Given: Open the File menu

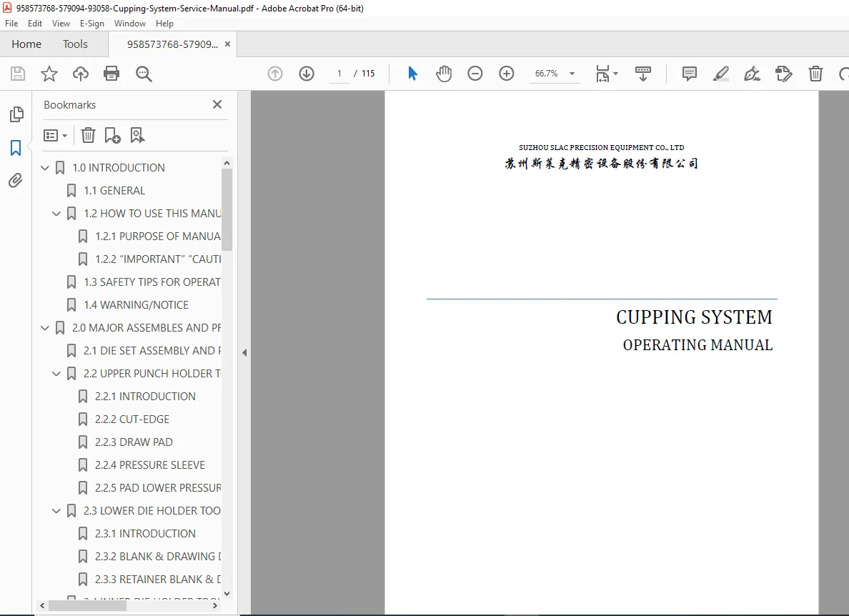Looking at the screenshot, I should click(11, 24).
